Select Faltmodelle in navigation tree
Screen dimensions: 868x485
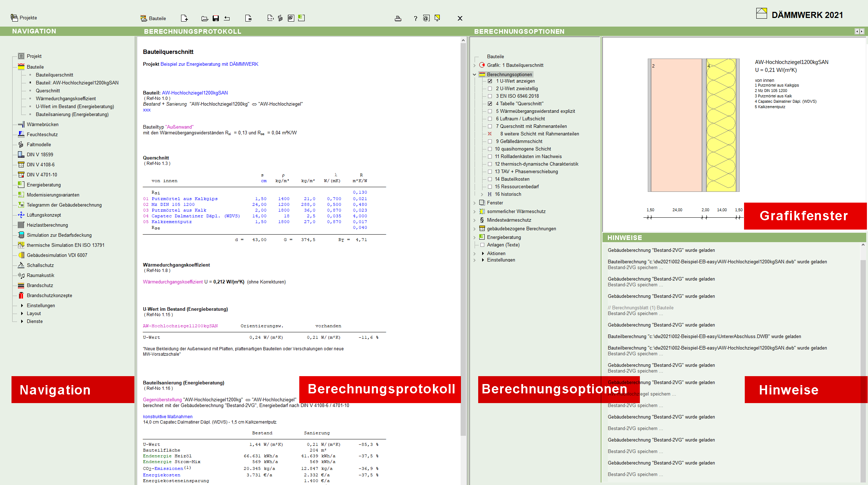tap(39, 144)
